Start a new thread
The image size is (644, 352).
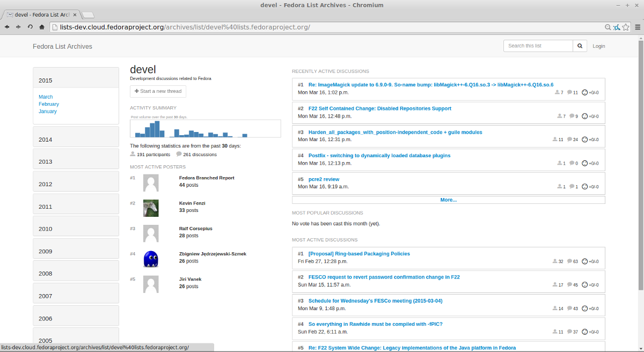pyautogui.click(x=158, y=91)
